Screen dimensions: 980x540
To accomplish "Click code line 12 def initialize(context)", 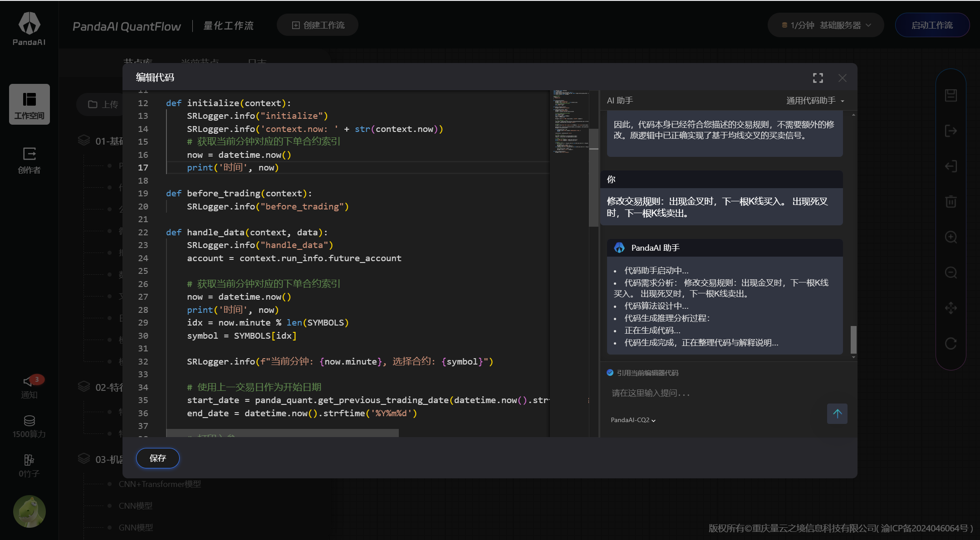I will (x=228, y=103).
